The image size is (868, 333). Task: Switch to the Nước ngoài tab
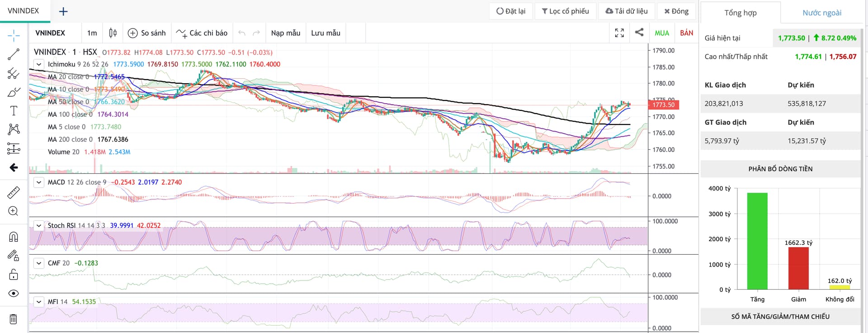822,13
